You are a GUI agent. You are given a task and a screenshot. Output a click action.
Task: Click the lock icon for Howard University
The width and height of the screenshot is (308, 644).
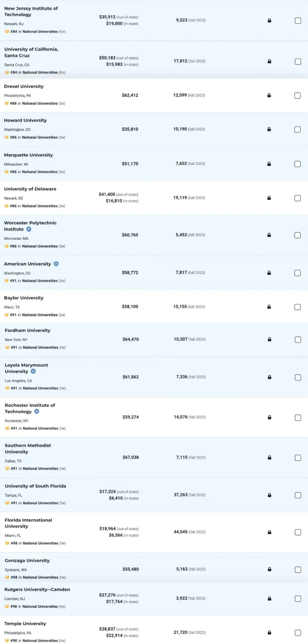pos(270,129)
